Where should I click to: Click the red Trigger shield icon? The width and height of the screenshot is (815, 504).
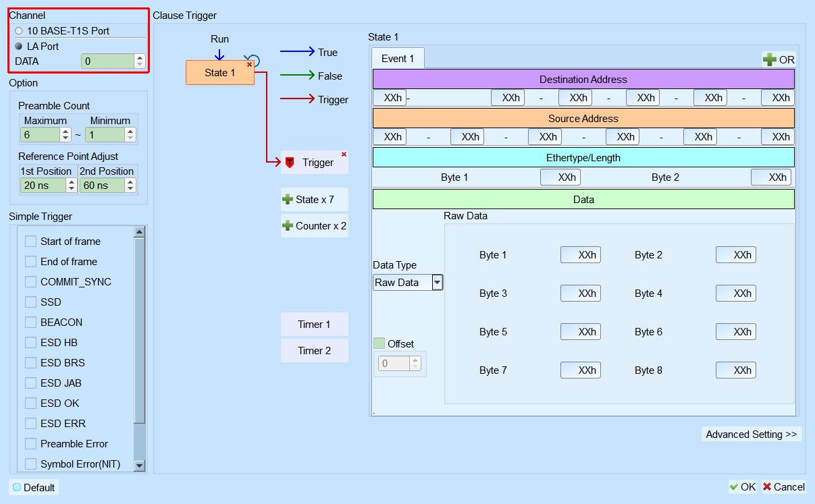click(290, 163)
